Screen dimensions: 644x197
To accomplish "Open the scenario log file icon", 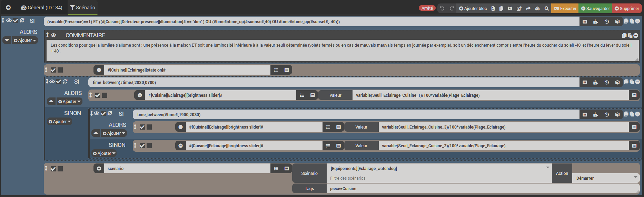I will click(x=493, y=8).
